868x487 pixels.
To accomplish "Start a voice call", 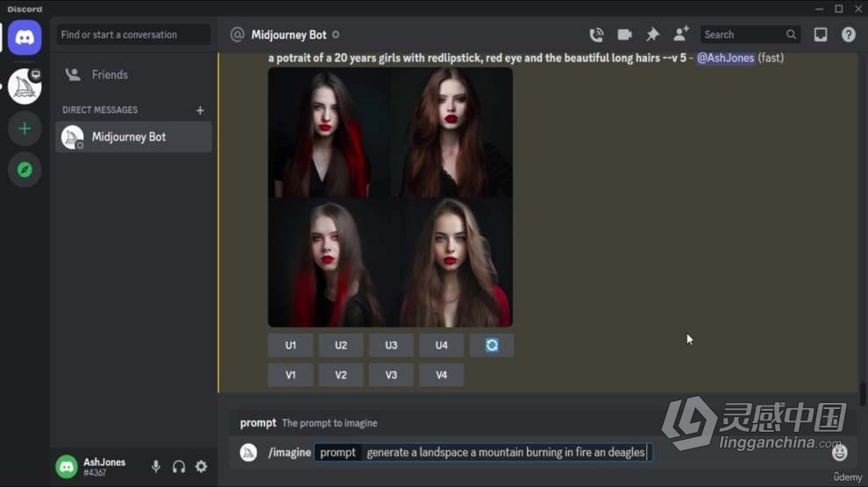I will [x=596, y=35].
